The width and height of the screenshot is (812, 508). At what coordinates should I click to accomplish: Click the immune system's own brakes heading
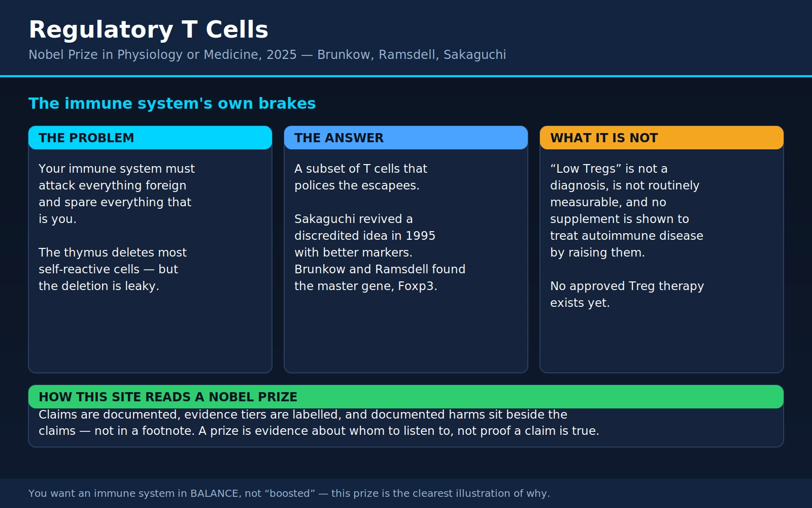pyautogui.click(x=172, y=104)
